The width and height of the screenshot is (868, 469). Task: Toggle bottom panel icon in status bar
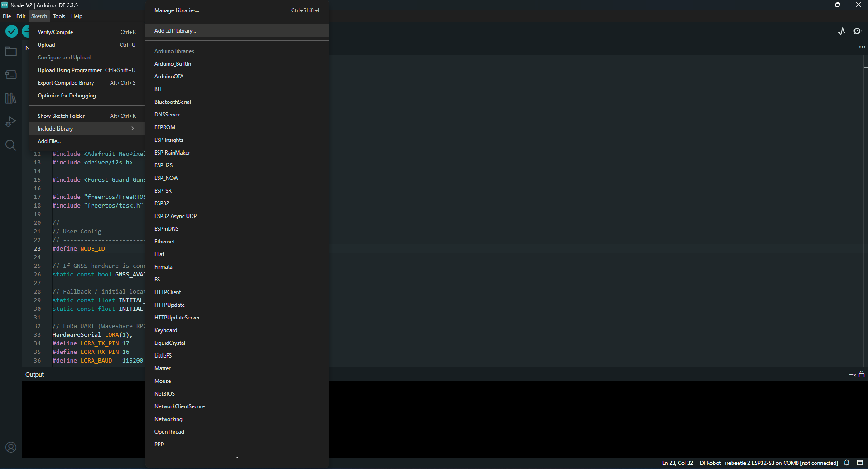(x=860, y=463)
